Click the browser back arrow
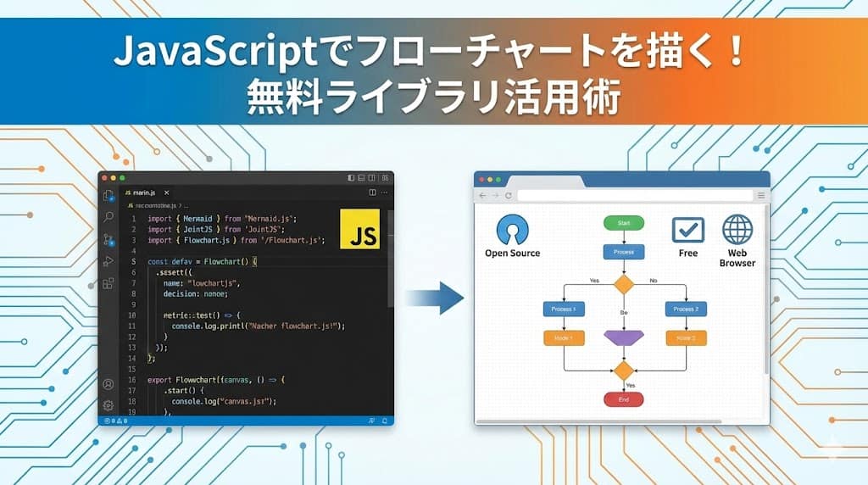Viewport: 868px width, 485px height. click(482, 195)
